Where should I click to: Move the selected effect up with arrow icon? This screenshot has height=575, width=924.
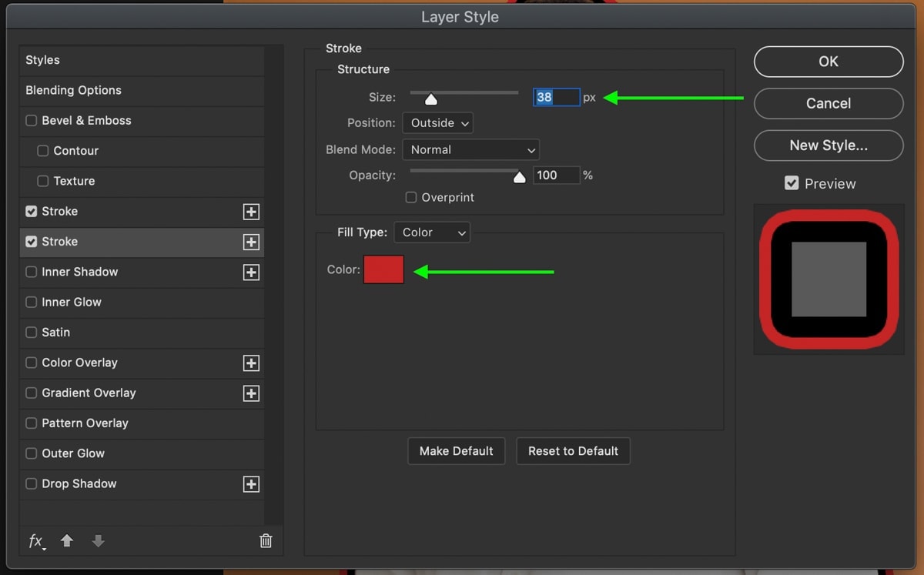coord(67,541)
